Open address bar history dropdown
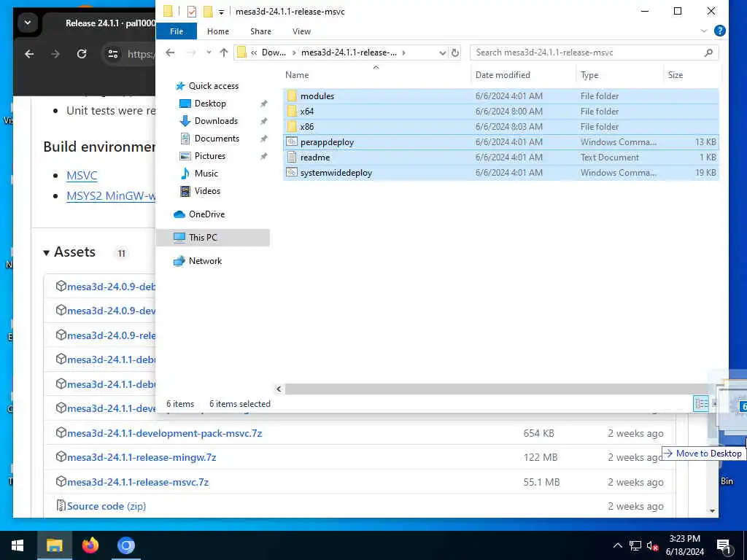This screenshot has width=747, height=560. pos(443,52)
